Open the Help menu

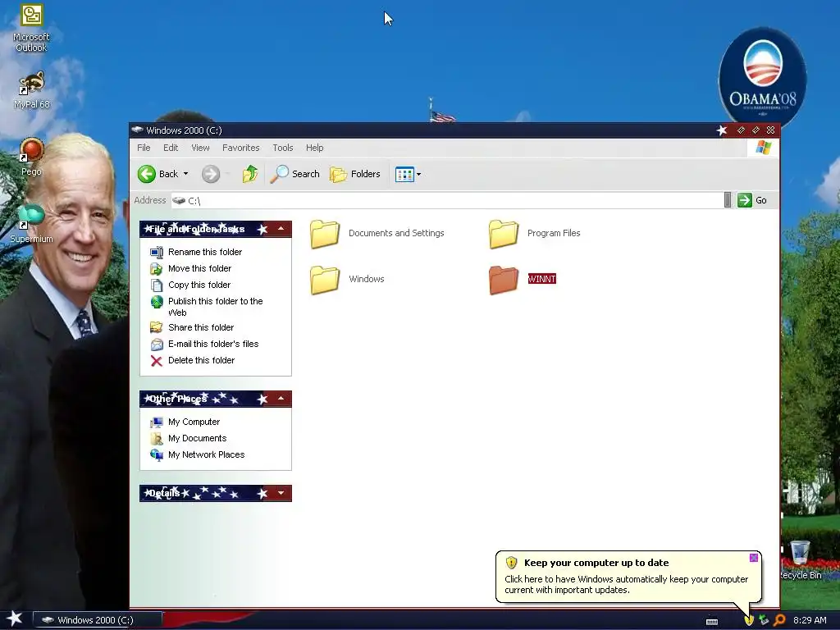[x=314, y=148]
